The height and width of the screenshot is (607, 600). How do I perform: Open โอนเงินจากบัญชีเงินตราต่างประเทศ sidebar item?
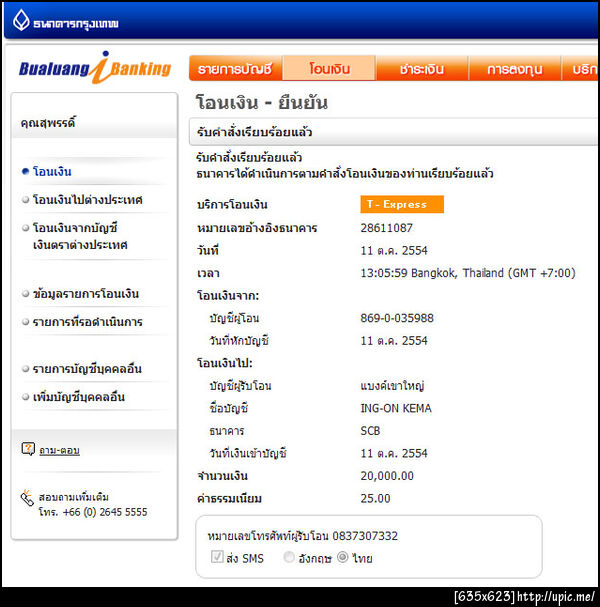pyautogui.click(x=80, y=236)
